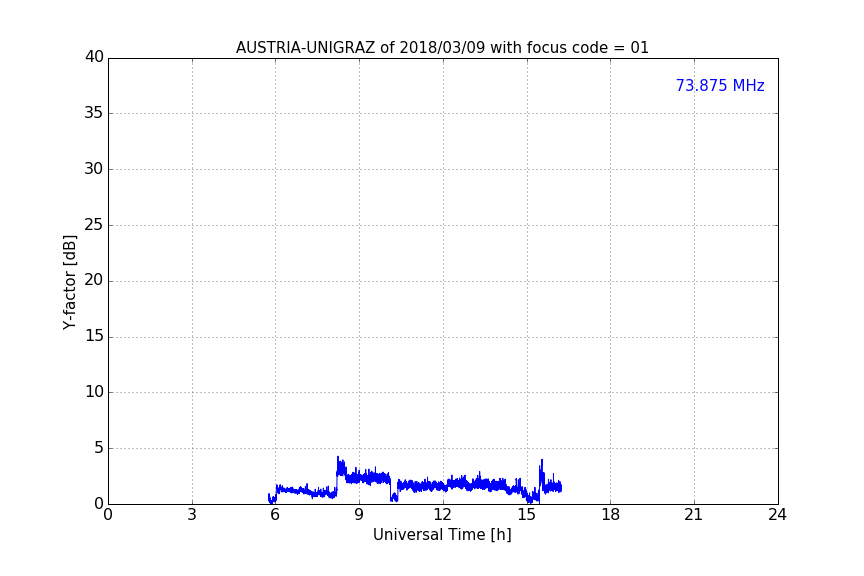Click the y-axis tick label '40'
The image size is (864, 576).
94,57
